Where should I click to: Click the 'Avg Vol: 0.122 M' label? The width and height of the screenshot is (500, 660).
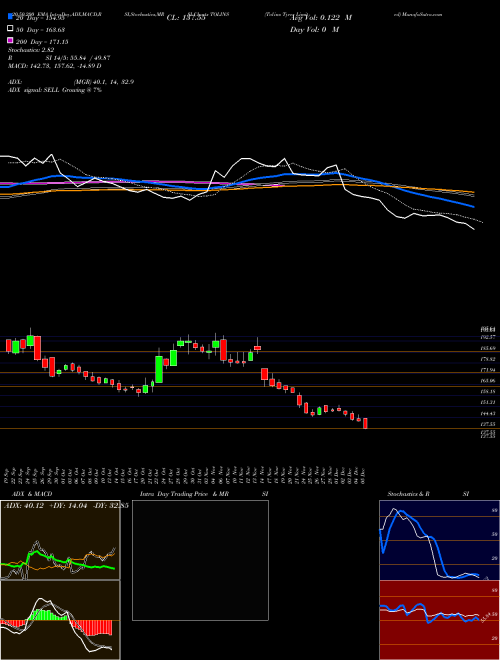click(320, 18)
